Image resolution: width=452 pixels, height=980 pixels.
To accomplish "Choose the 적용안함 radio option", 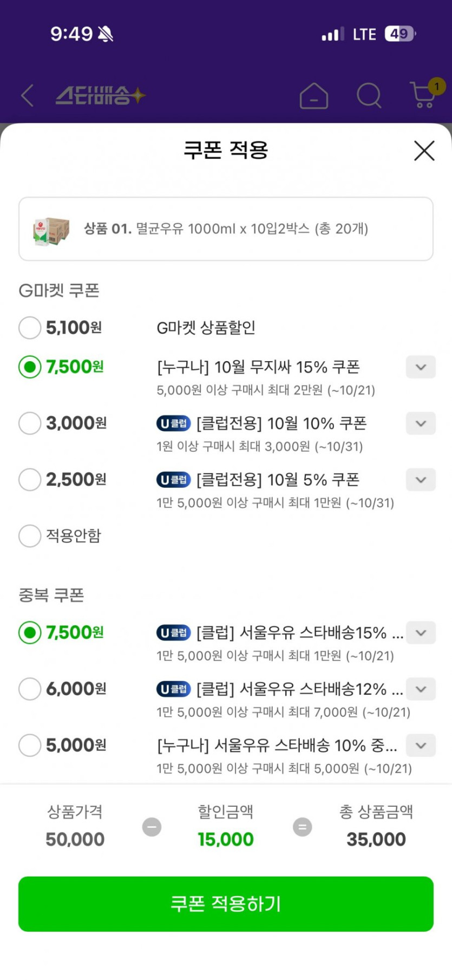I will point(30,536).
